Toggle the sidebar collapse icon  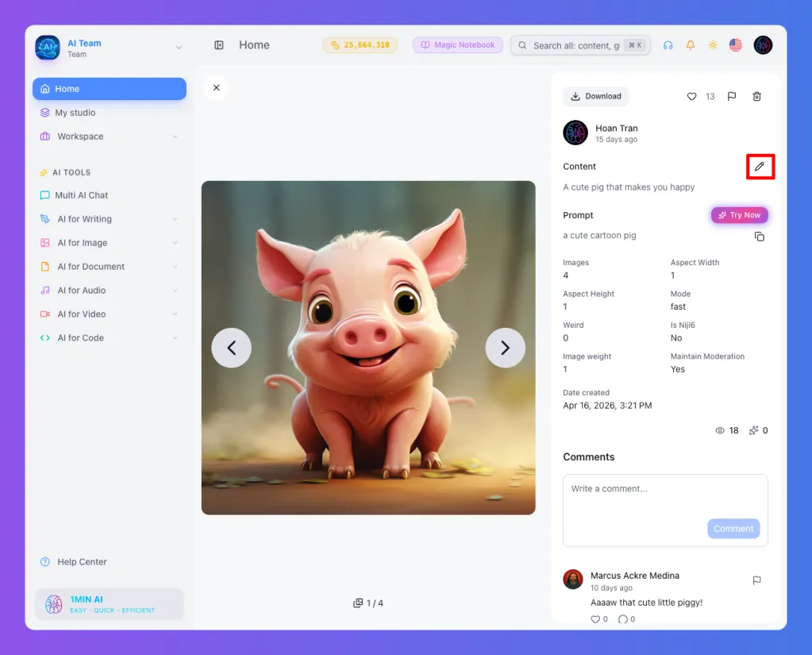click(218, 45)
